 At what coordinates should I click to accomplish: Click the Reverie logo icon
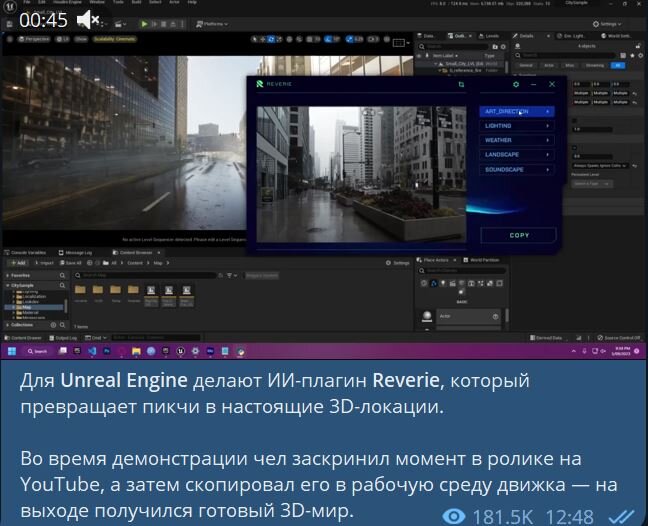point(261,85)
